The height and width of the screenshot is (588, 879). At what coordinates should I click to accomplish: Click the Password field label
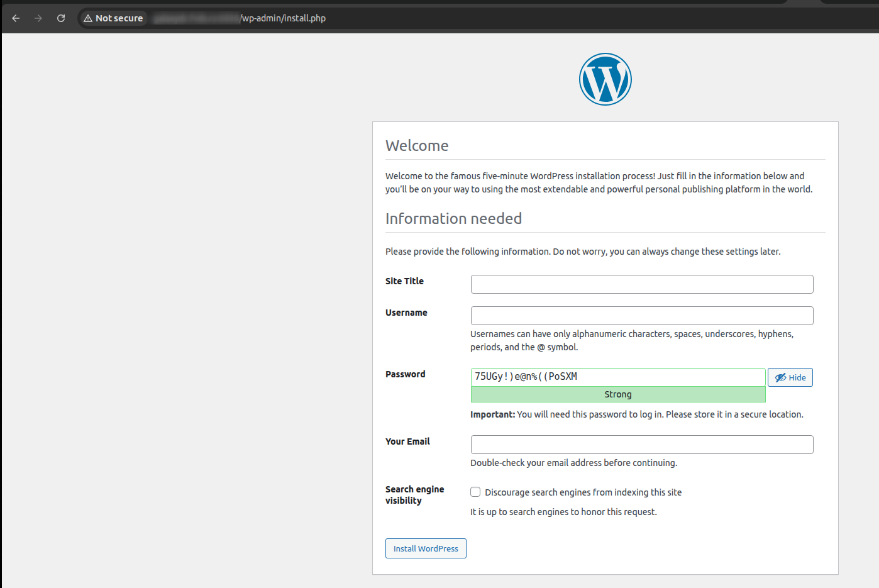coord(405,374)
